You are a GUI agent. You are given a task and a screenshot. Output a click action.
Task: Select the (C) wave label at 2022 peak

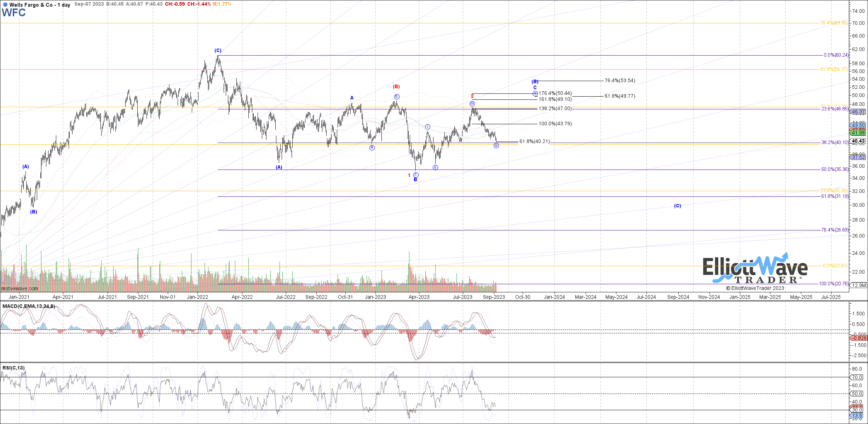pos(218,51)
